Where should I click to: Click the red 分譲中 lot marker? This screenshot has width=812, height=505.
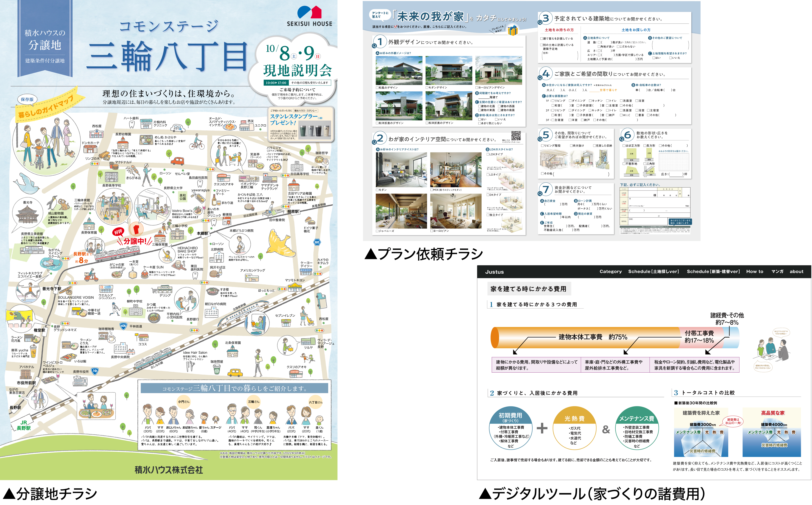pyautogui.click(x=136, y=229)
